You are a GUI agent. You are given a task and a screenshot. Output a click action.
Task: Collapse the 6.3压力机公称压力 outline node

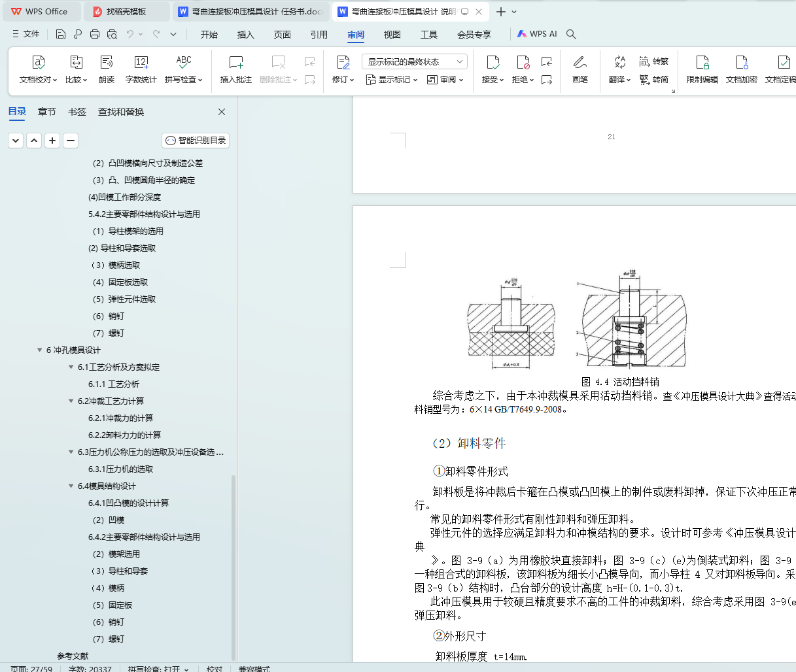[x=71, y=452]
